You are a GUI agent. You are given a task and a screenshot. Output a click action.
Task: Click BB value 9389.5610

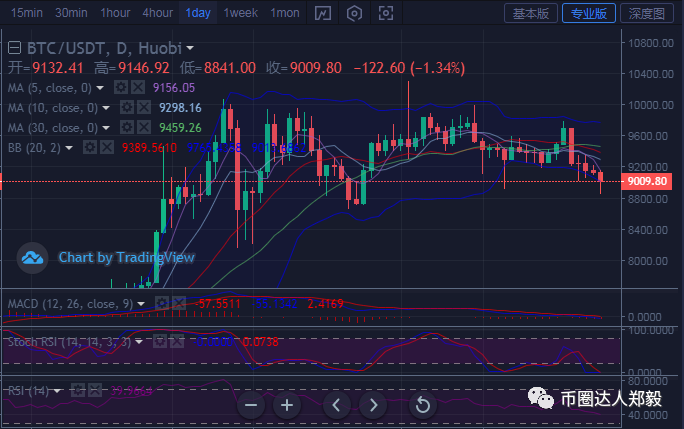pyautogui.click(x=149, y=148)
